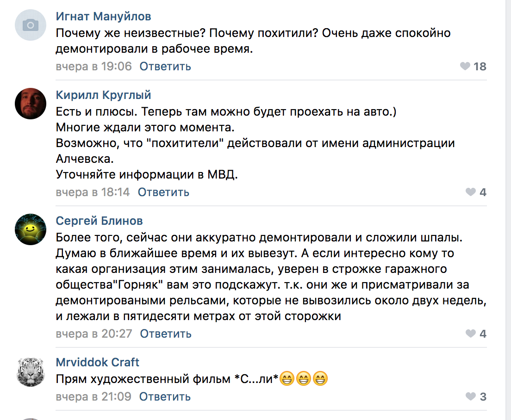Open the Игнат Мануйлов profile name link
Viewport: 511px width, 420px height.
coord(103,16)
